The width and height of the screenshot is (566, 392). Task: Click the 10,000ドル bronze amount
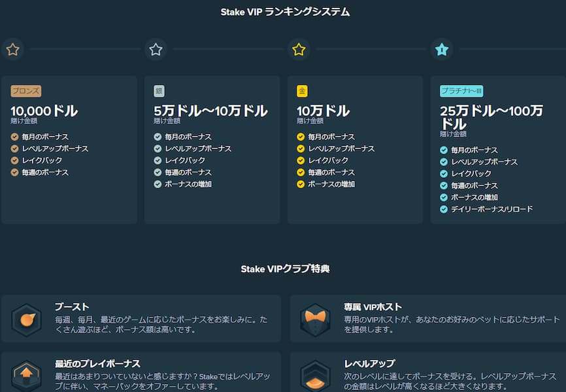[x=44, y=111]
